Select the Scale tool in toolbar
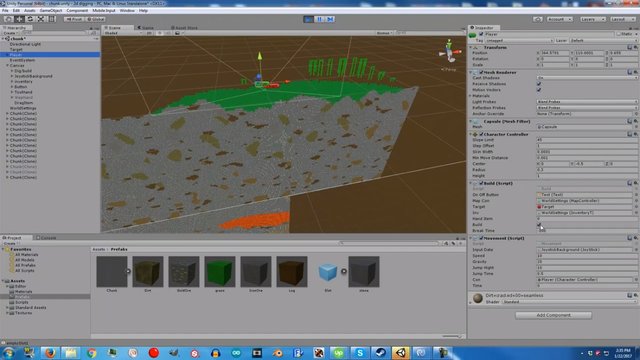The width and height of the screenshot is (640, 360). pyautogui.click(x=41, y=19)
